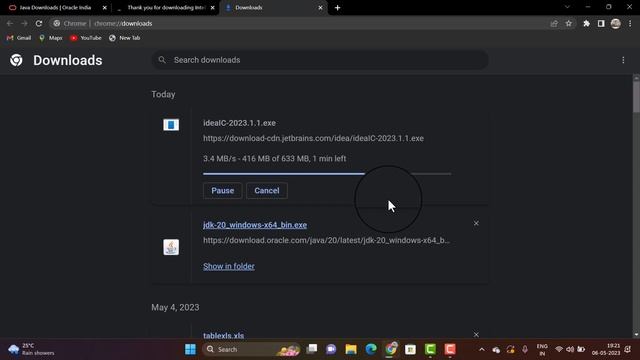Viewport: 640px width, 360px height.
Task: Click Chrome icon on taskbar
Action: point(391,349)
